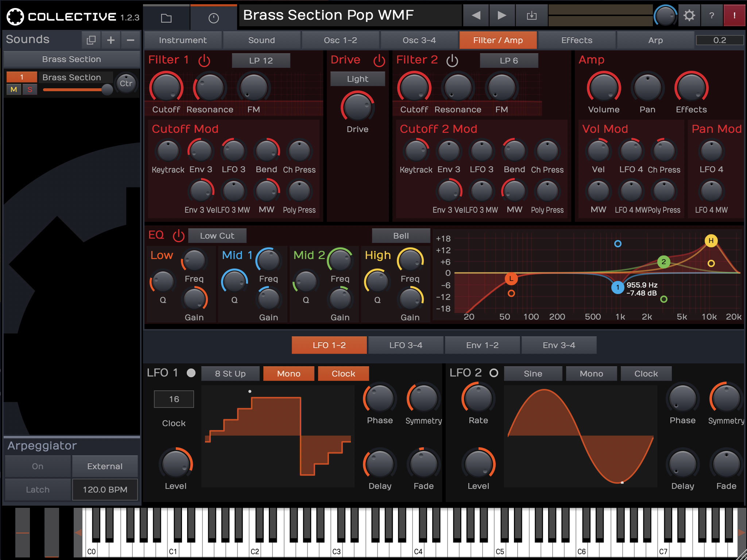Click the 120.0 BPM tempo field
This screenshot has height=560, width=747.
point(105,489)
